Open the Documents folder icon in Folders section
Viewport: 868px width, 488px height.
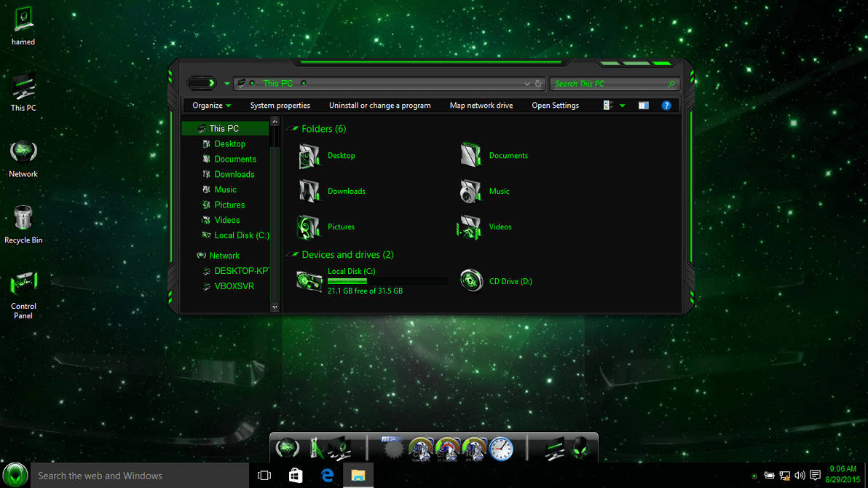coord(471,155)
